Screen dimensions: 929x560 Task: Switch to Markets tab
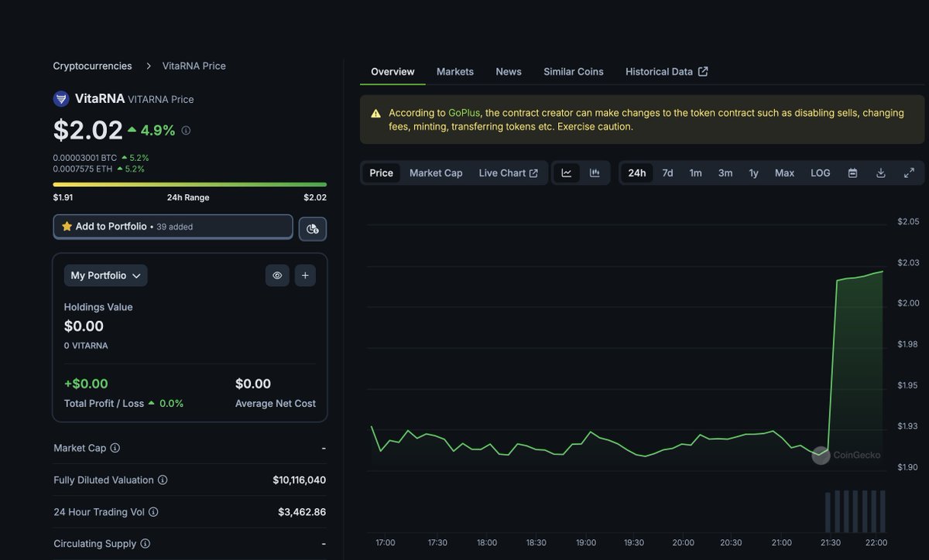point(455,72)
